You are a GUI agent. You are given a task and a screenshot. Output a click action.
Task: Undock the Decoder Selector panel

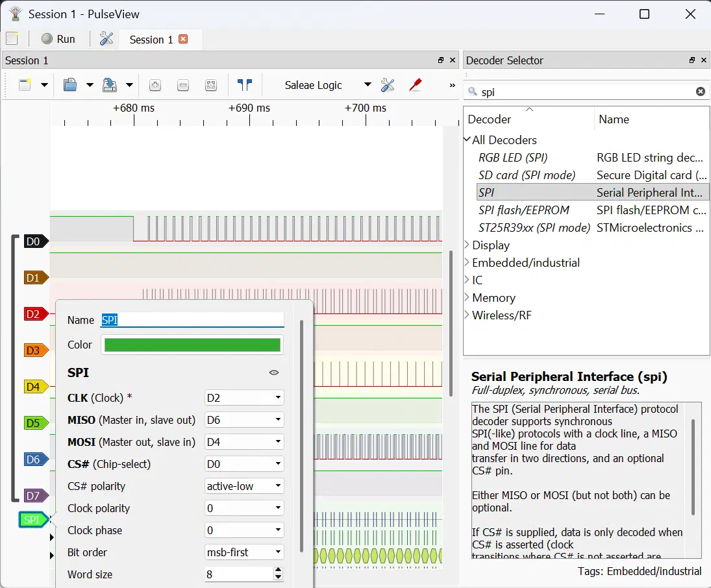pos(692,60)
